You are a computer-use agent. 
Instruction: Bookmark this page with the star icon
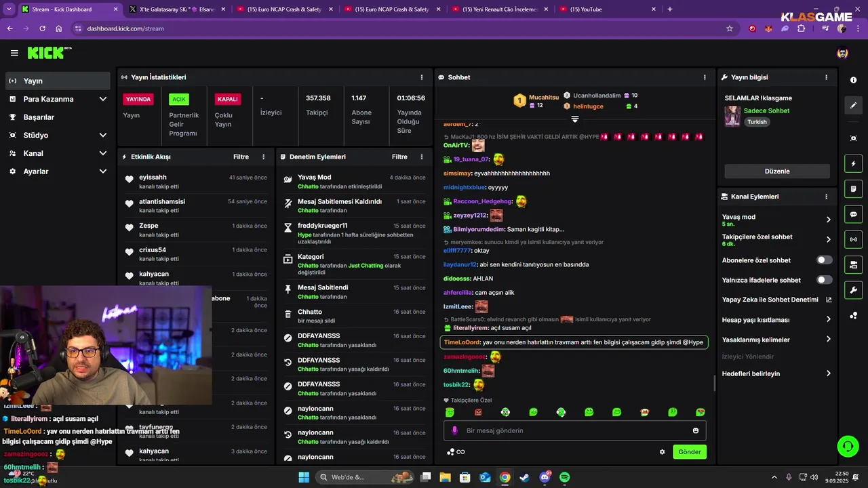click(730, 28)
